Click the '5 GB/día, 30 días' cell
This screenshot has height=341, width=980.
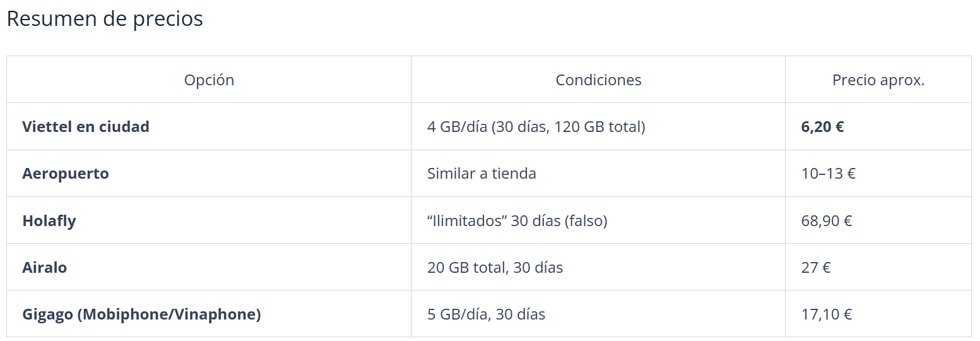486,314
